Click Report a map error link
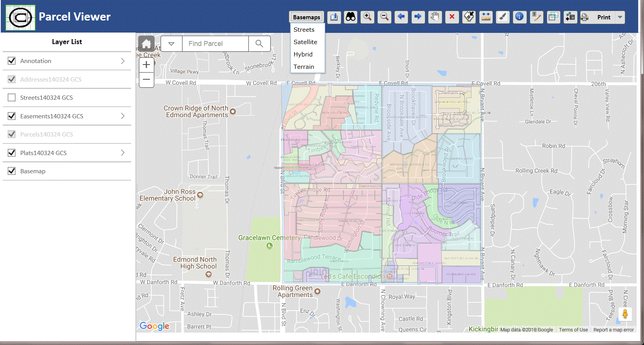This screenshot has width=644, height=345. coord(613,330)
